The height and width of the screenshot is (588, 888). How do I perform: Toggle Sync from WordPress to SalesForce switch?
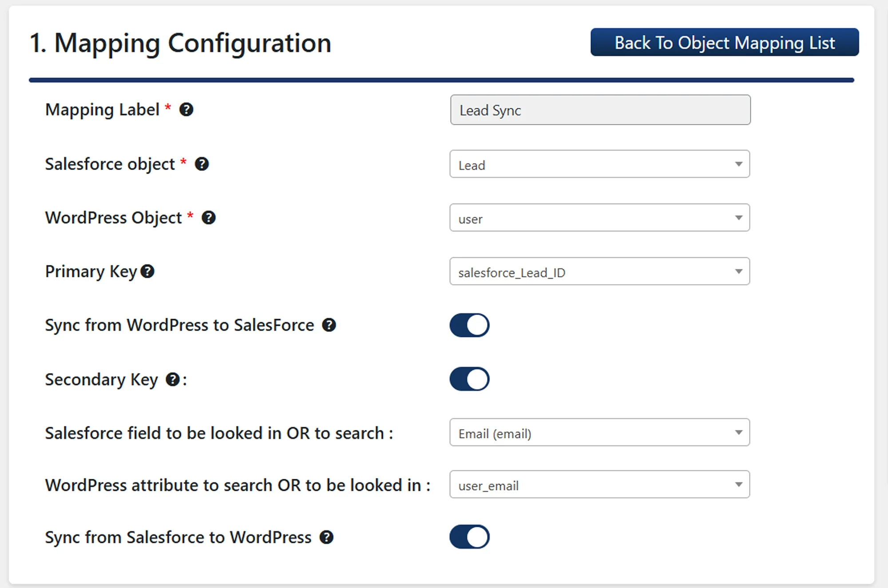tap(469, 325)
